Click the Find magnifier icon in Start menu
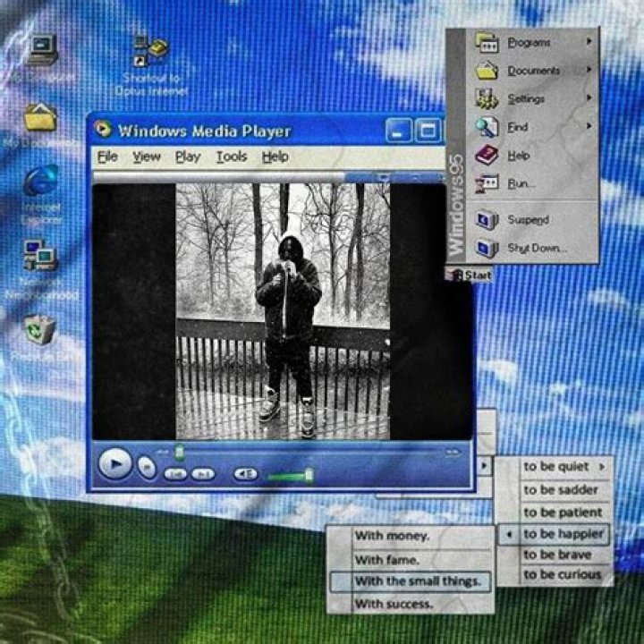The height and width of the screenshot is (644, 644). (487, 127)
